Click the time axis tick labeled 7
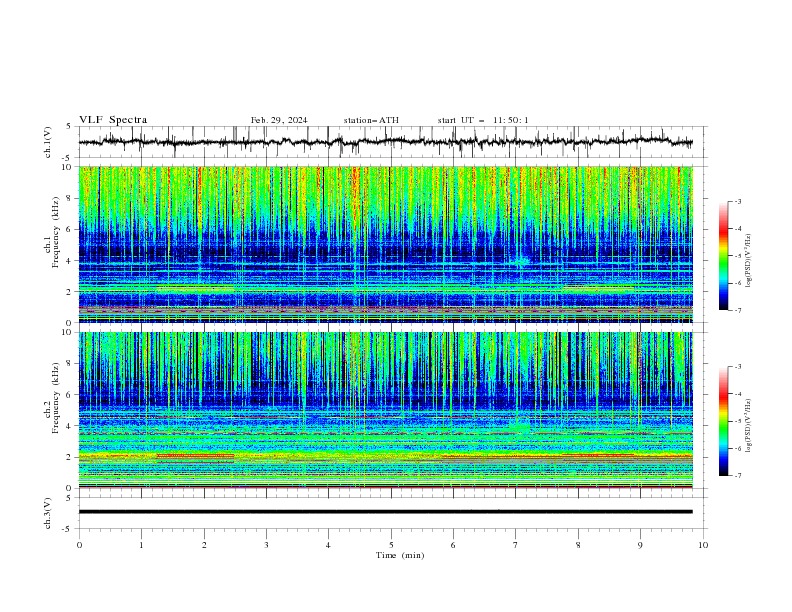Screen dimensions: 792x612 pyautogui.click(x=516, y=545)
